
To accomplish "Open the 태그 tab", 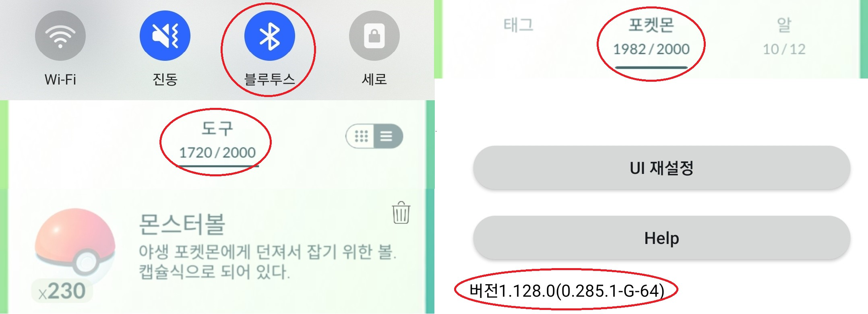I will pos(518,25).
